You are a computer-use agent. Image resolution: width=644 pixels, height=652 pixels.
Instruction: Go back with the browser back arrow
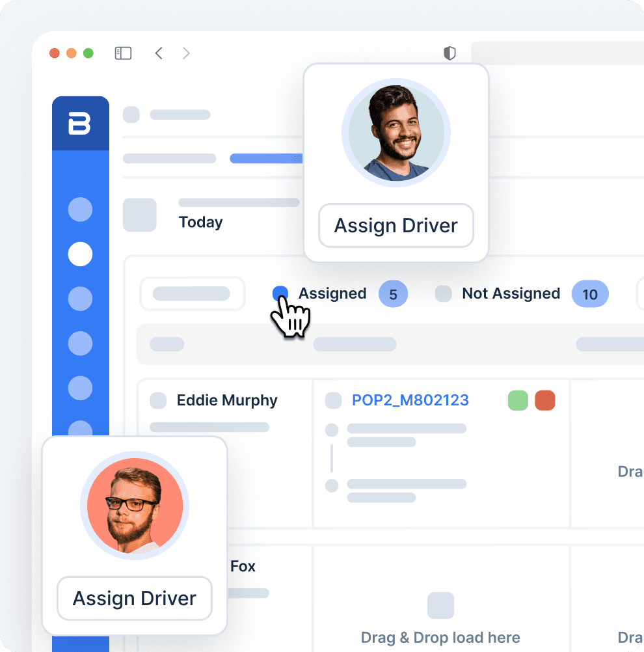point(159,53)
